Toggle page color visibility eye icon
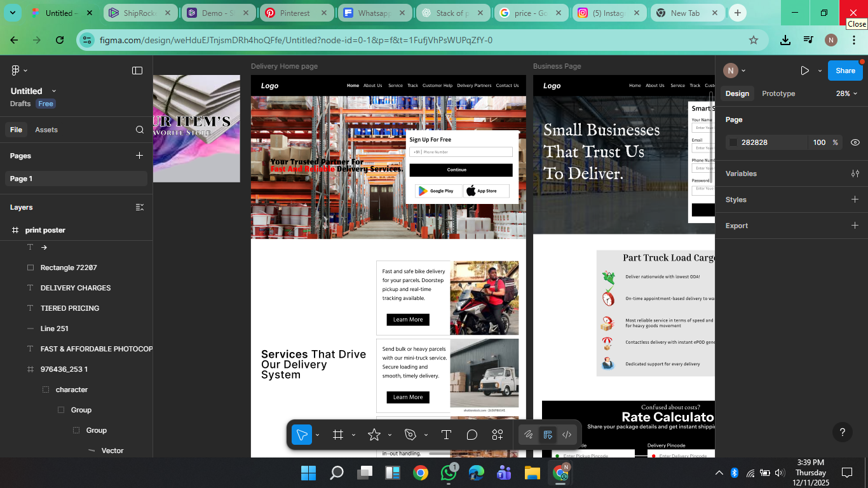The image size is (868, 488). pos(855,142)
